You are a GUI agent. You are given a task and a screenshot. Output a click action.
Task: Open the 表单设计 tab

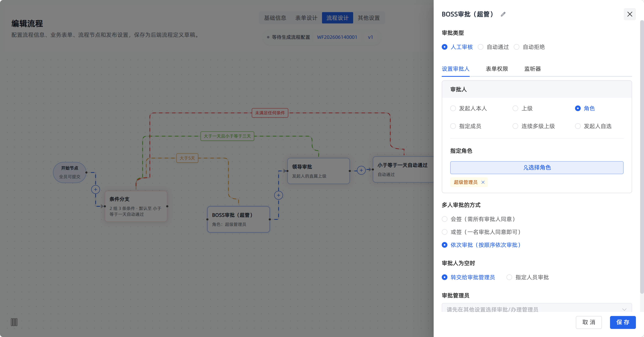306,18
